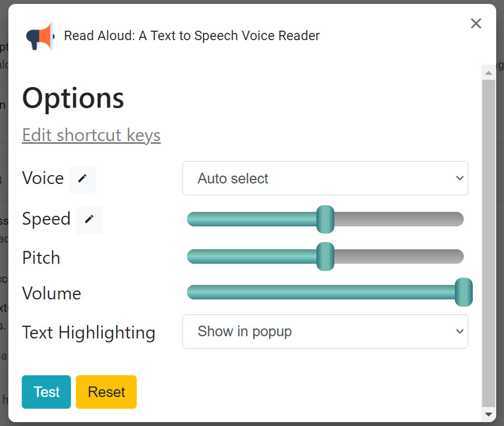
Task: Click the Test button
Action: 46,392
